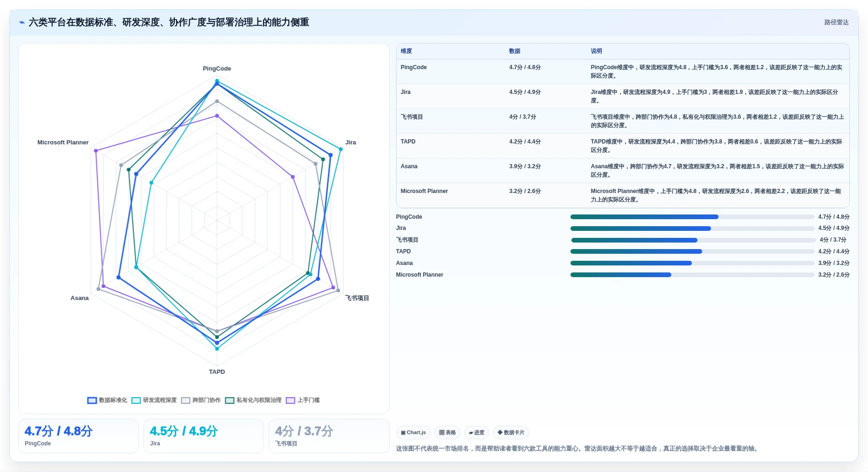The width and height of the screenshot is (868, 472).
Task: Click the footnote about 雷达面积
Action: click(577, 449)
